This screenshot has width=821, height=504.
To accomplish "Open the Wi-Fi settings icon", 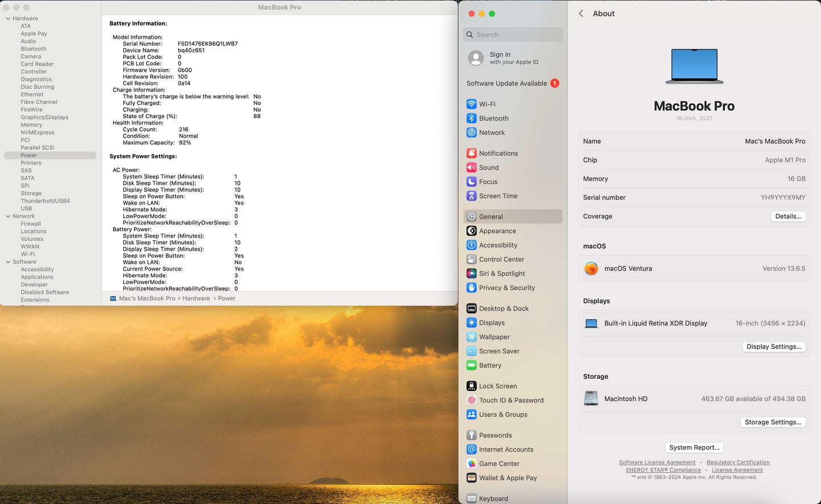I will [471, 104].
